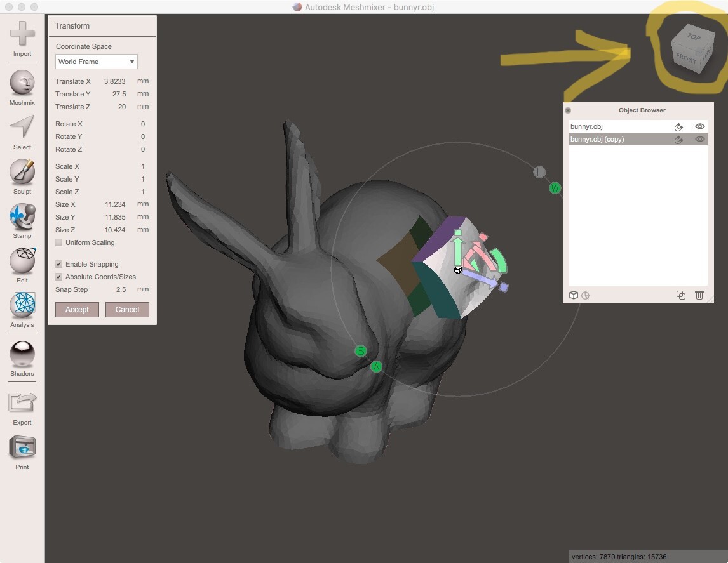Click the Object Browser title bar
This screenshot has height=563, width=728.
[x=638, y=110]
